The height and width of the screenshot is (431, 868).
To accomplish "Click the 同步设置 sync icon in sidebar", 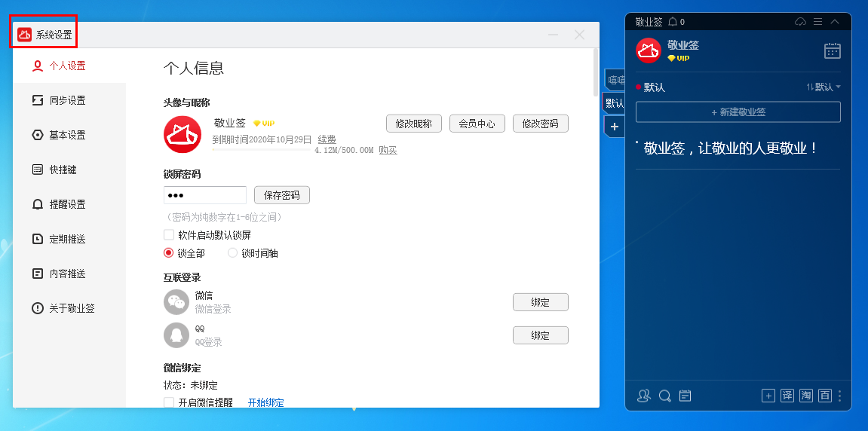I will 38,101.
